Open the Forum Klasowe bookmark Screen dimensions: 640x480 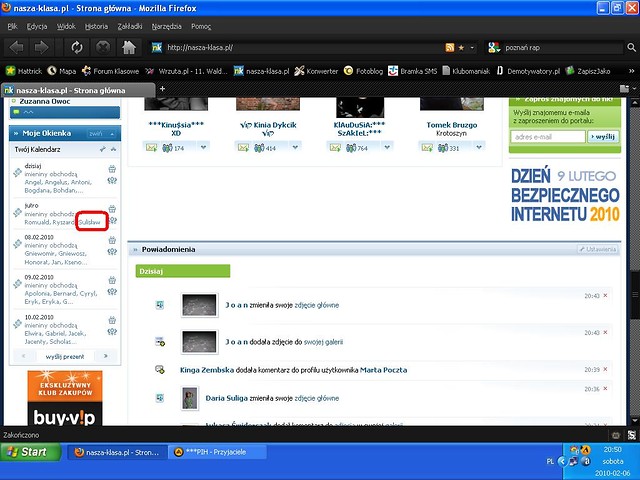tap(110, 71)
